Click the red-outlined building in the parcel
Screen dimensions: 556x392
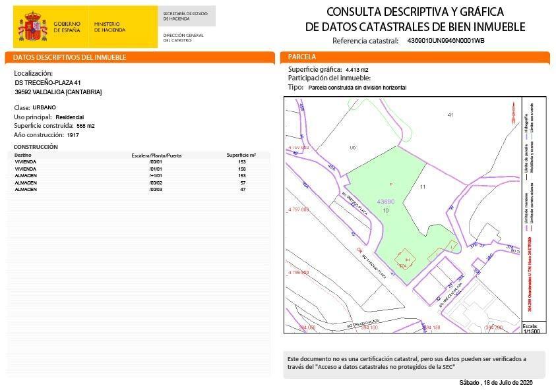pos(406,259)
